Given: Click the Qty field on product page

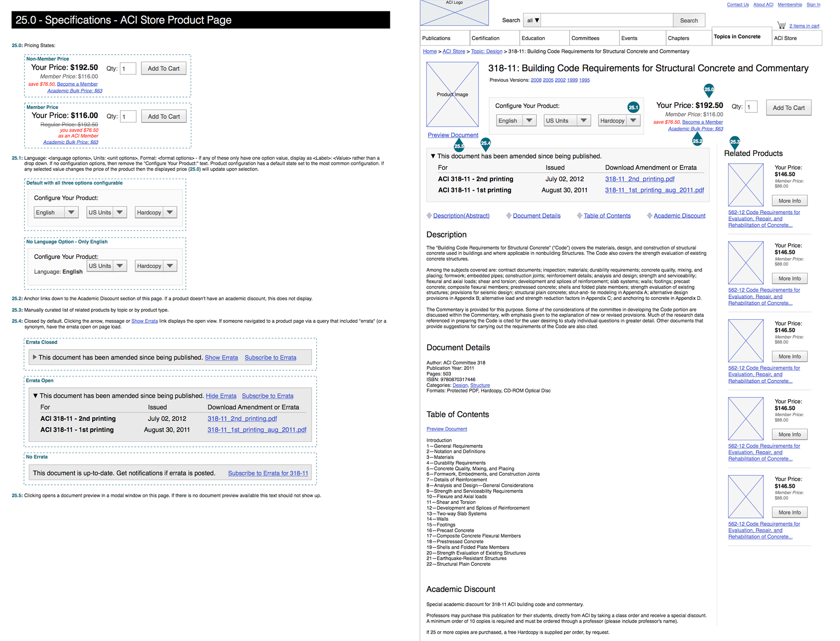Looking at the screenshot, I should point(751,107).
